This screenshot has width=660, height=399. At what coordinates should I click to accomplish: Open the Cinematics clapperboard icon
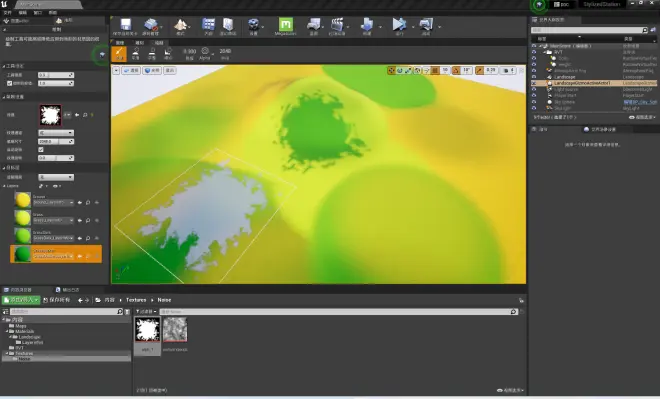pyautogui.click(x=337, y=24)
